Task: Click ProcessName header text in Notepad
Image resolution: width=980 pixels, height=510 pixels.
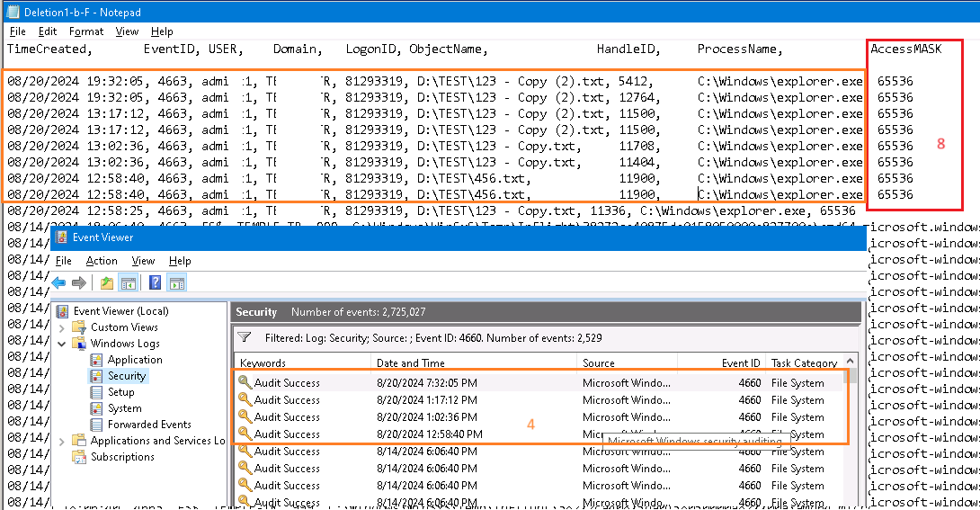Action: [x=739, y=49]
